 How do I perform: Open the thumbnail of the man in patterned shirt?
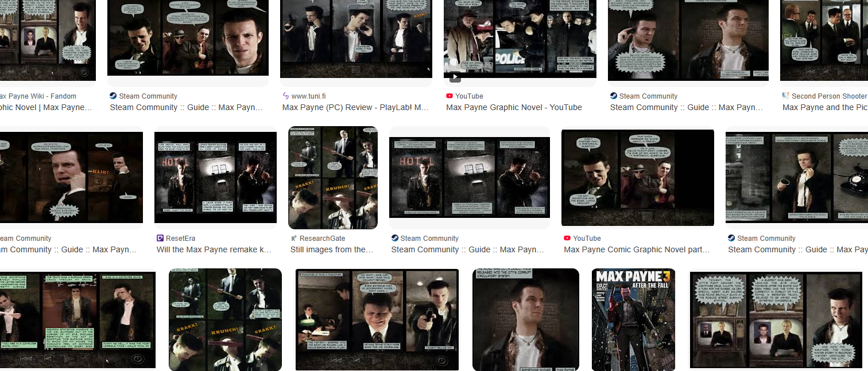(x=526, y=319)
